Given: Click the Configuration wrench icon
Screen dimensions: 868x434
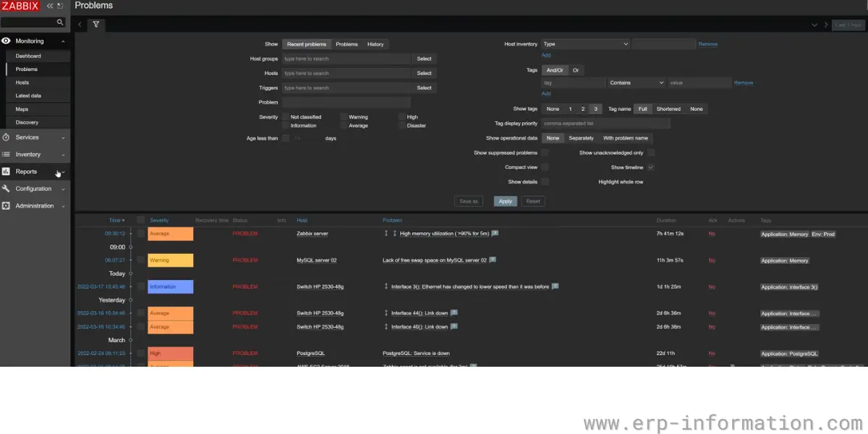Looking at the screenshot, I should click(6, 189).
